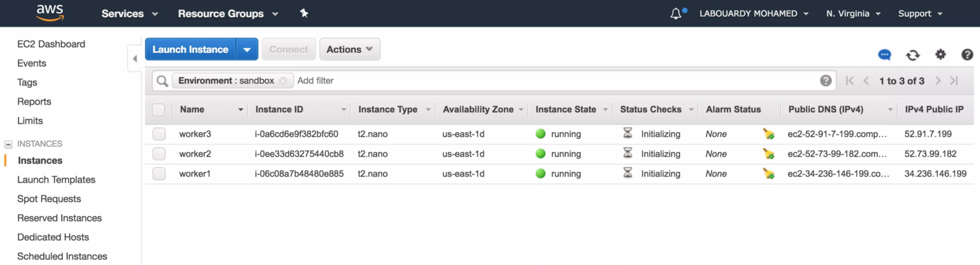This screenshot has width=980, height=265.
Task: Open the Resource Groups menu
Action: (x=228, y=13)
